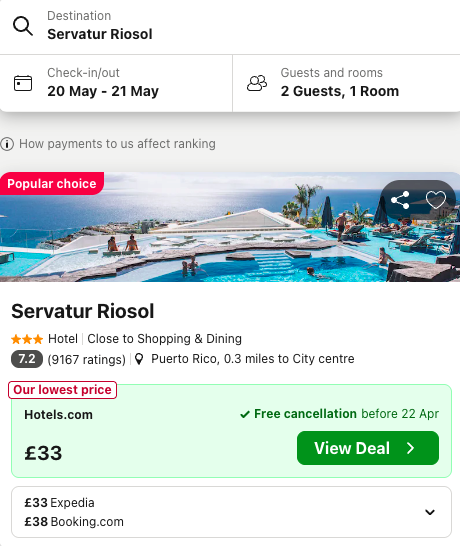Viewport: 460px width, 546px height.
Task: Select the £38 Booking.com price row
Action: point(74,522)
